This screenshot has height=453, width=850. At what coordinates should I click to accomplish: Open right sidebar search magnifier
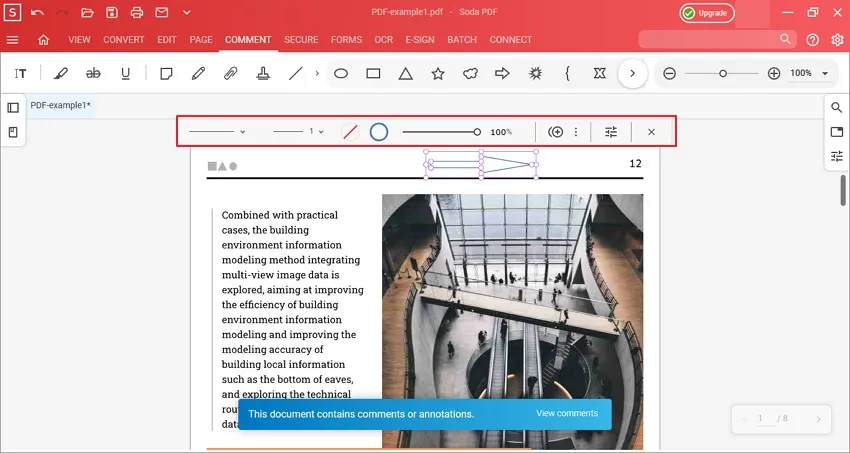pos(836,107)
